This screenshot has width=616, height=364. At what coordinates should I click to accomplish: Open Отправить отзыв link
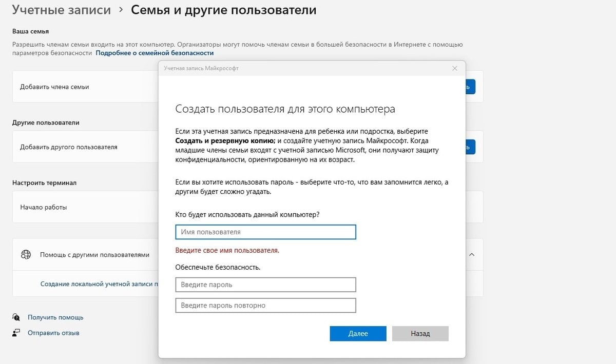(x=53, y=333)
